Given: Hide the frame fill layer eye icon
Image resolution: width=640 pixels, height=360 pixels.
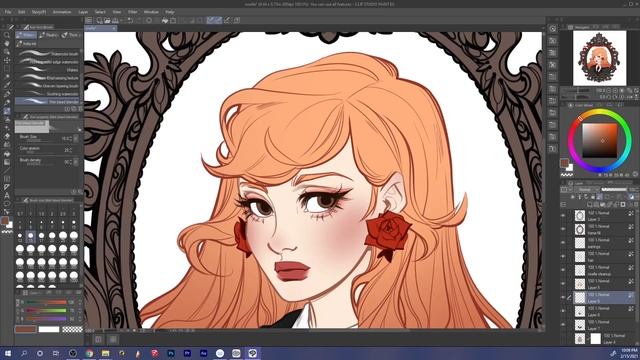Looking at the screenshot, I should pyautogui.click(x=563, y=229).
